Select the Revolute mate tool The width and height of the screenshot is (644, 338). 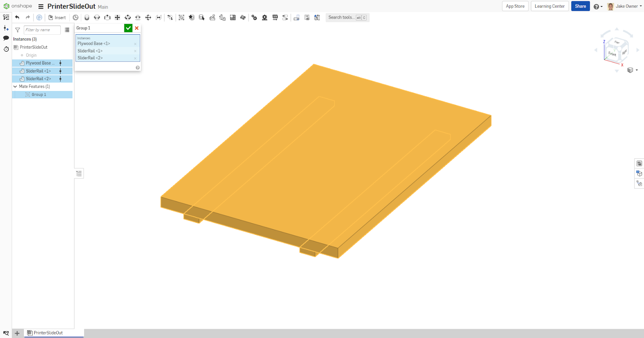click(x=97, y=17)
